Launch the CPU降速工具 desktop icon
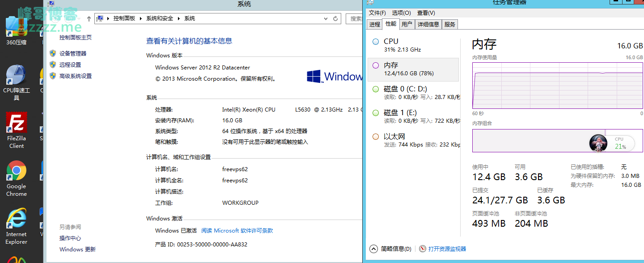644x263 pixels. [17, 82]
